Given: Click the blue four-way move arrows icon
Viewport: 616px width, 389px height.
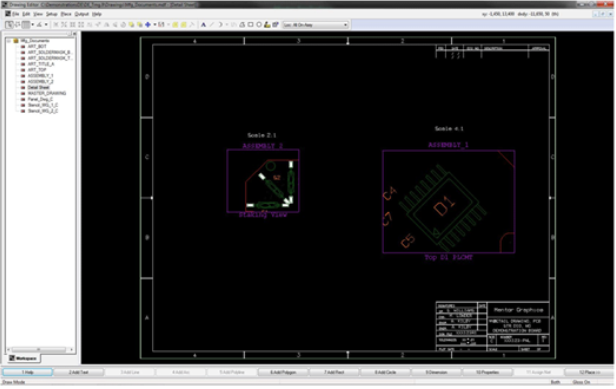Looking at the screenshot, I should pyautogui.click(x=148, y=25).
